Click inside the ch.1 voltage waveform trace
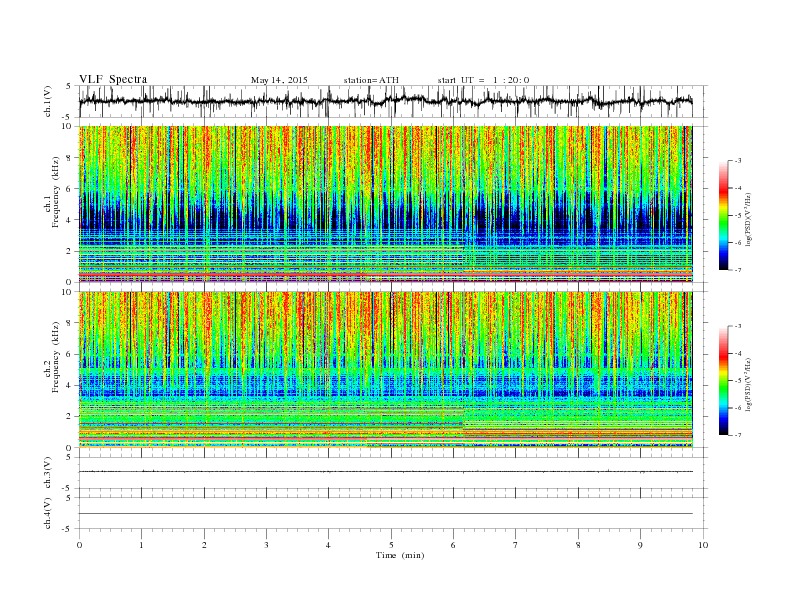Image resolution: width=792 pixels, height=612 pixels. point(385,101)
